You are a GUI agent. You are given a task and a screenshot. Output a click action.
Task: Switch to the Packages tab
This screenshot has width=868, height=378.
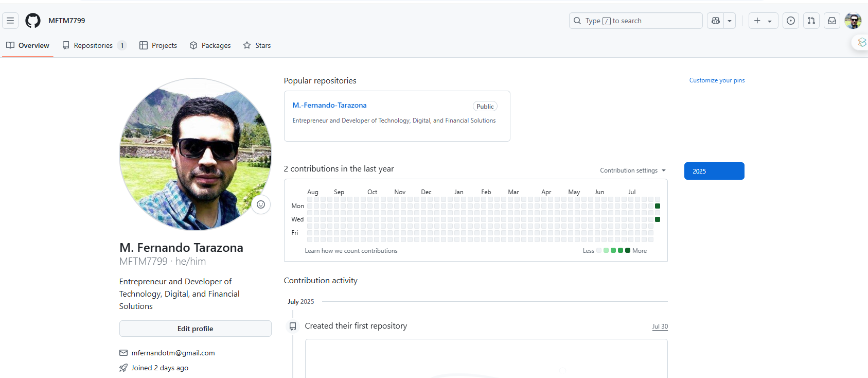coord(210,45)
